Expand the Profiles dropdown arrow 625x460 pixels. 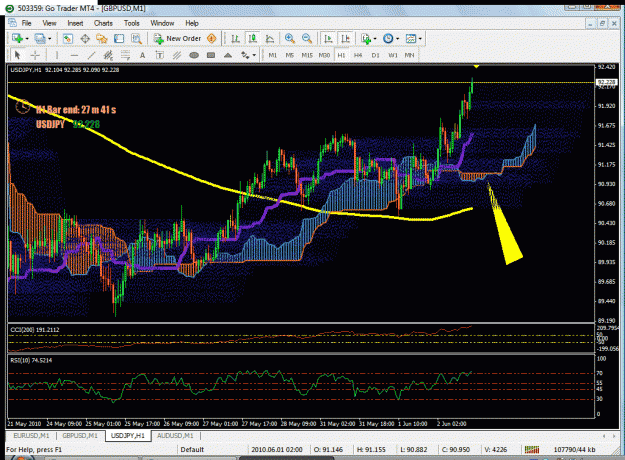50,39
